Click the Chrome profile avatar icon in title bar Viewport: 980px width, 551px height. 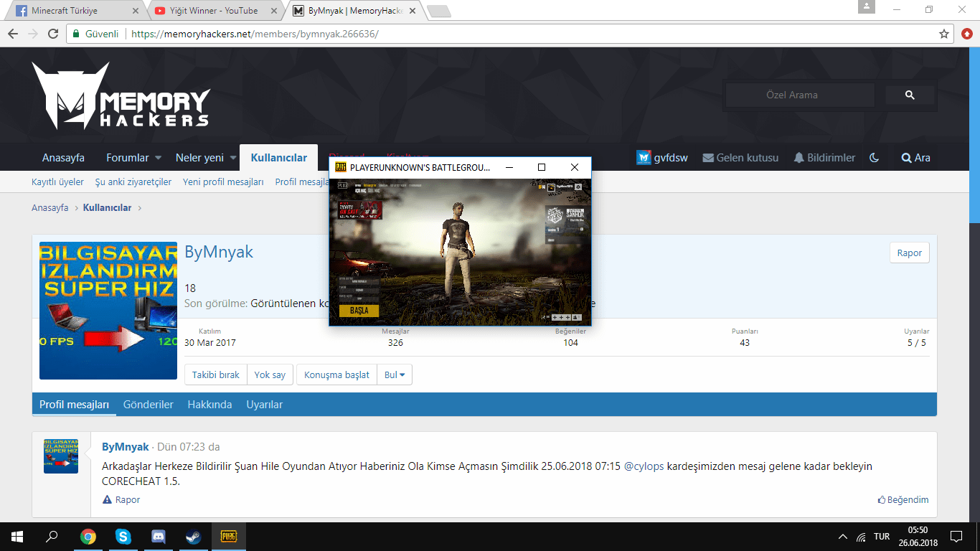(867, 7)
